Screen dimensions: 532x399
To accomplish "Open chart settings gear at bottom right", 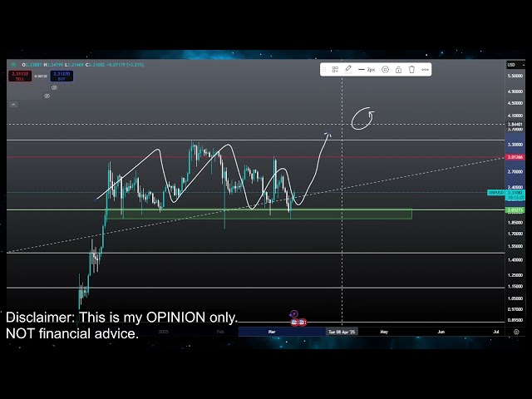I will coord(516,331).
